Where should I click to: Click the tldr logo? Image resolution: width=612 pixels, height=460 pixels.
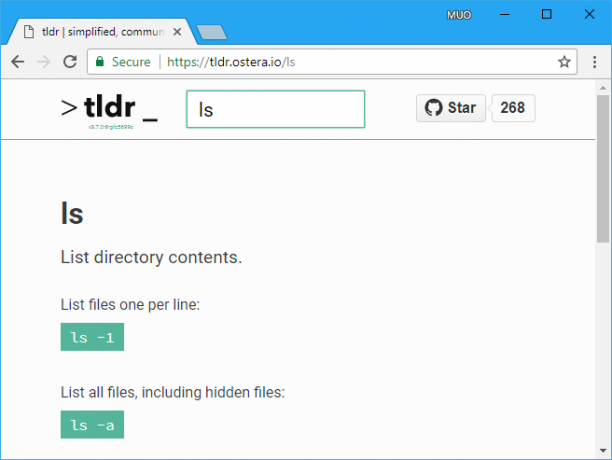[x=109, y=108]
